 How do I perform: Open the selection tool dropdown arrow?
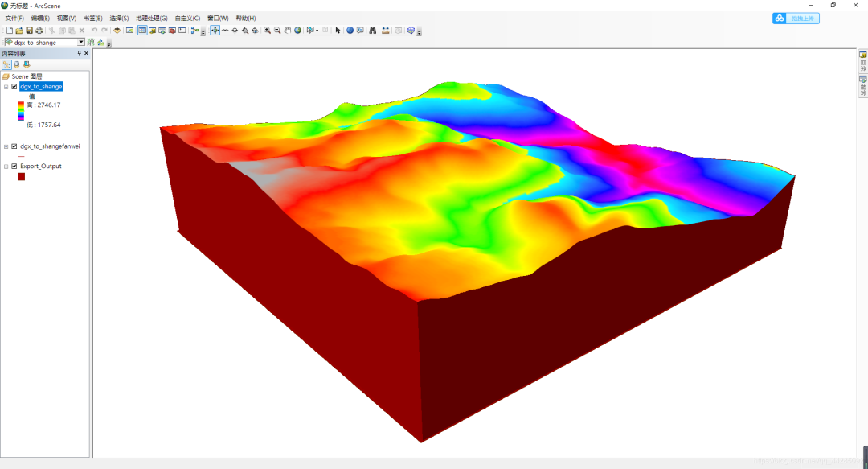(317, 31)
